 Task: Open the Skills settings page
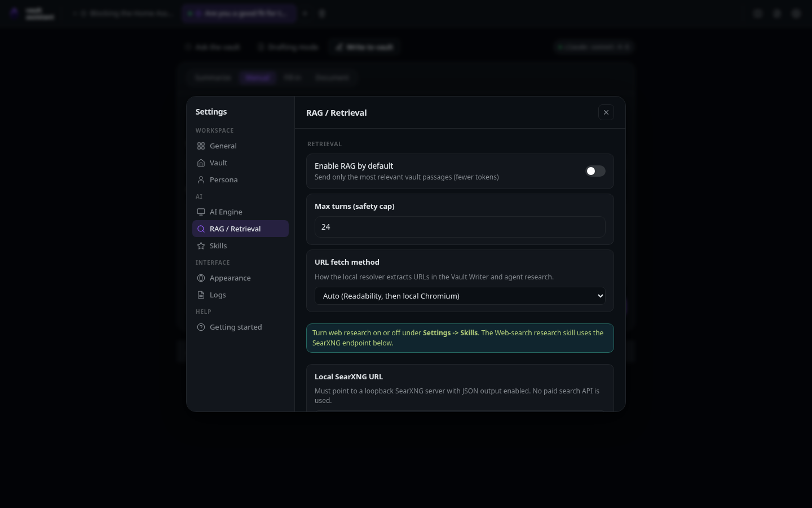pos(240,246)
